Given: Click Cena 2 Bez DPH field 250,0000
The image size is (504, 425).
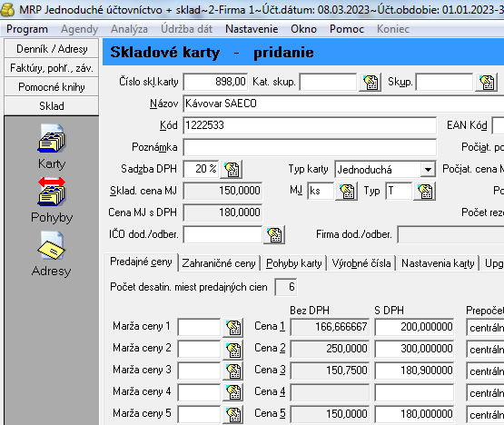Looking at the screenshot, I should coord(330,349).
